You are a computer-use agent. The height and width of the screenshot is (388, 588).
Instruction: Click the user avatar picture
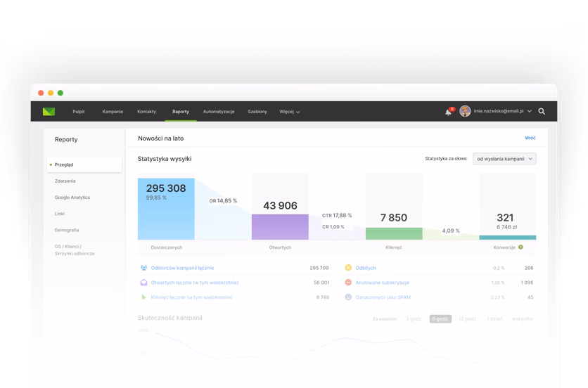[x=465, y=111]
